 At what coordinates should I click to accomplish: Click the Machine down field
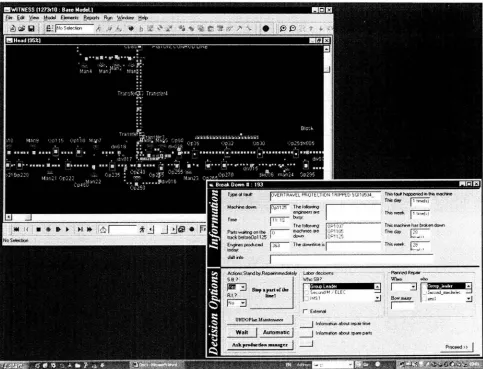click(279, 208)
